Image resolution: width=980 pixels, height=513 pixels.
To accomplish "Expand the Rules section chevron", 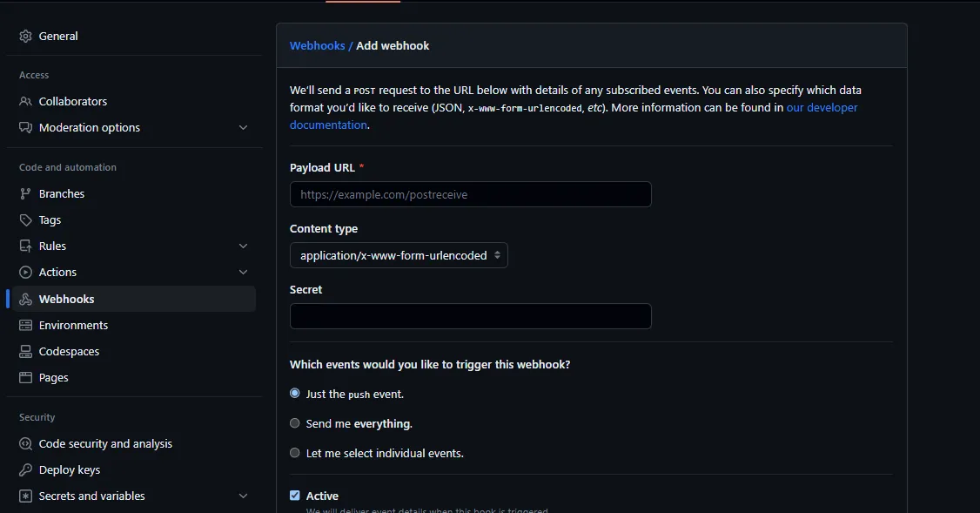I will coord(243,246).
